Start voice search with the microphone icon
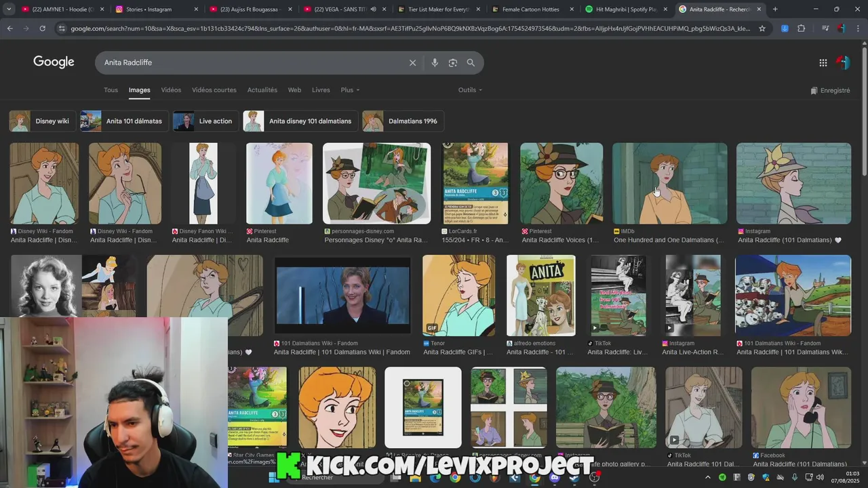 435,62
